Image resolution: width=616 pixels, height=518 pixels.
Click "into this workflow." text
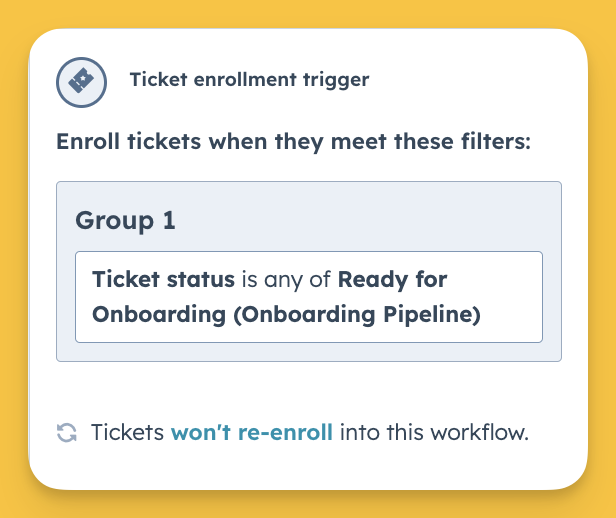[x=434, y=432]
